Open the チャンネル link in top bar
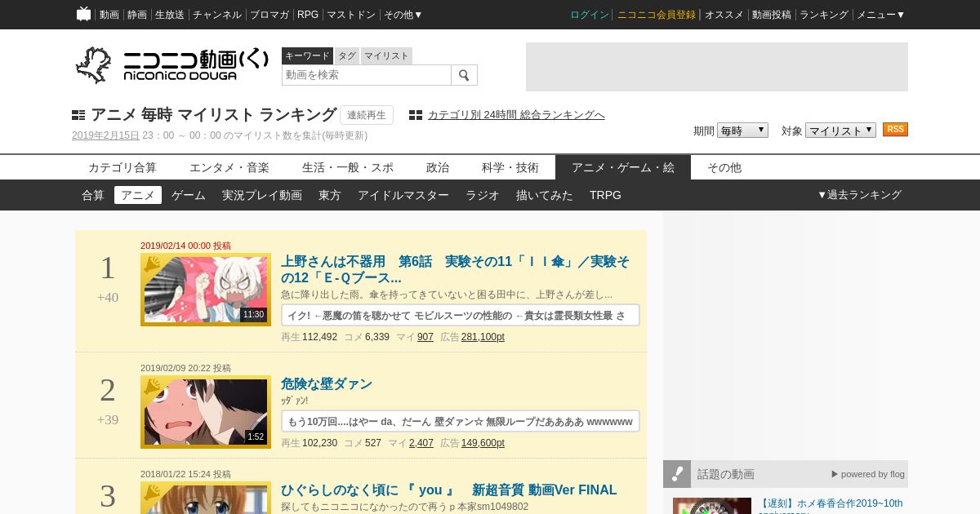This screenshot has width=980, height=514. coord(217,15)
